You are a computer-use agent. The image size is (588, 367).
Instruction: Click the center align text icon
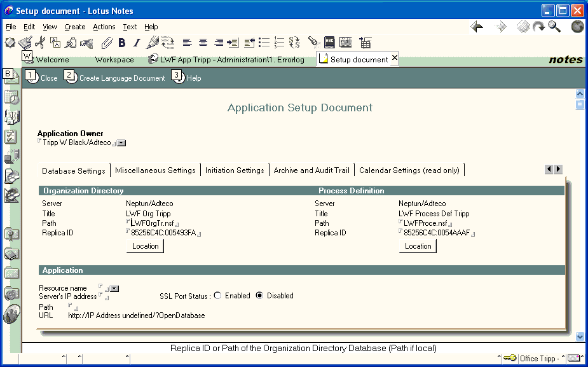203,43
